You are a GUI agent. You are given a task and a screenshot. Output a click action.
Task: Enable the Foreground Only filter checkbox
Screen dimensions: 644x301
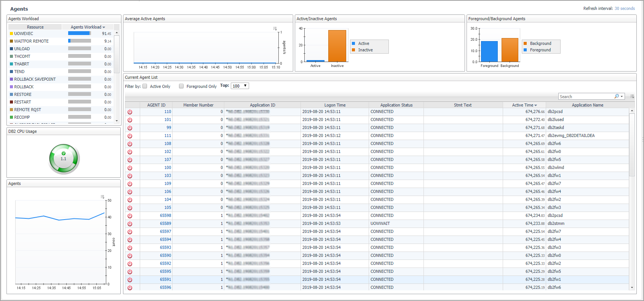[181, 86]
